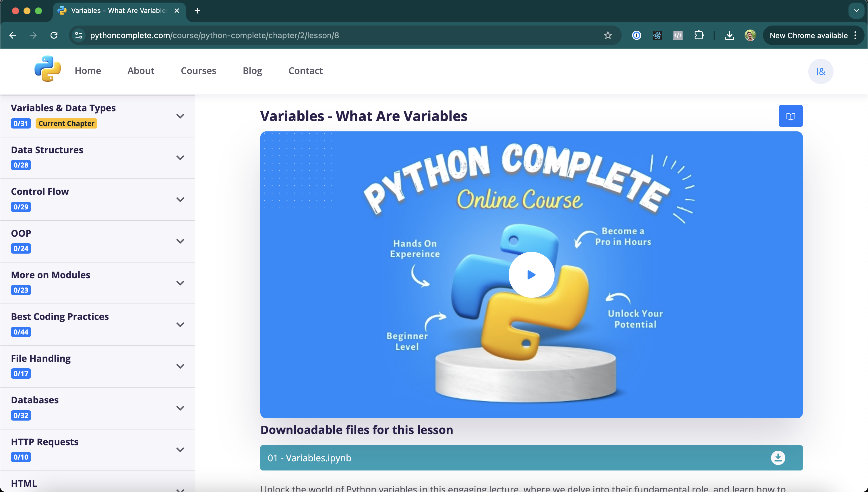Click the I& user avatar in the navbar
Image resolution: width=868 pixels, height=492 pixels.
(821, 71)
